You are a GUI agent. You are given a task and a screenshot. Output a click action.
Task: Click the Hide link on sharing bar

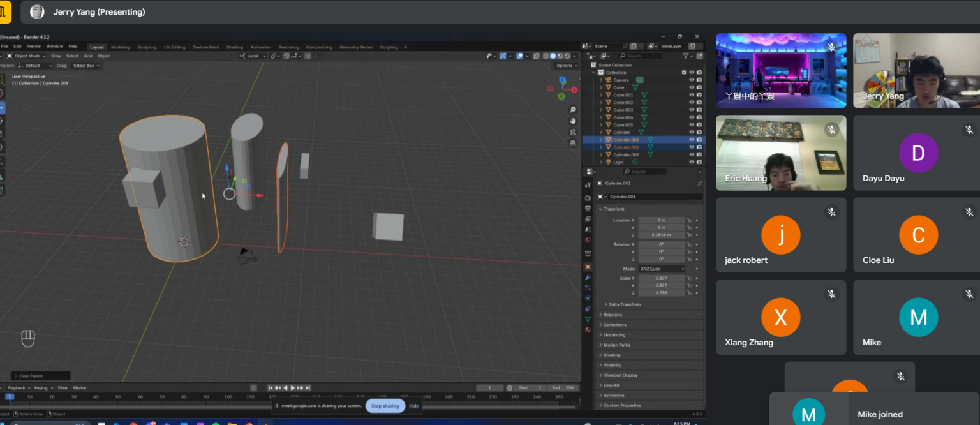414,406
